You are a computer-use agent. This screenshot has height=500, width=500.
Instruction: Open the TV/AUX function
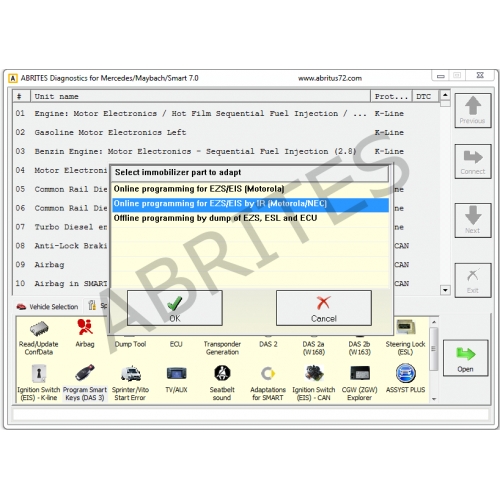click(x=176, y=379)
